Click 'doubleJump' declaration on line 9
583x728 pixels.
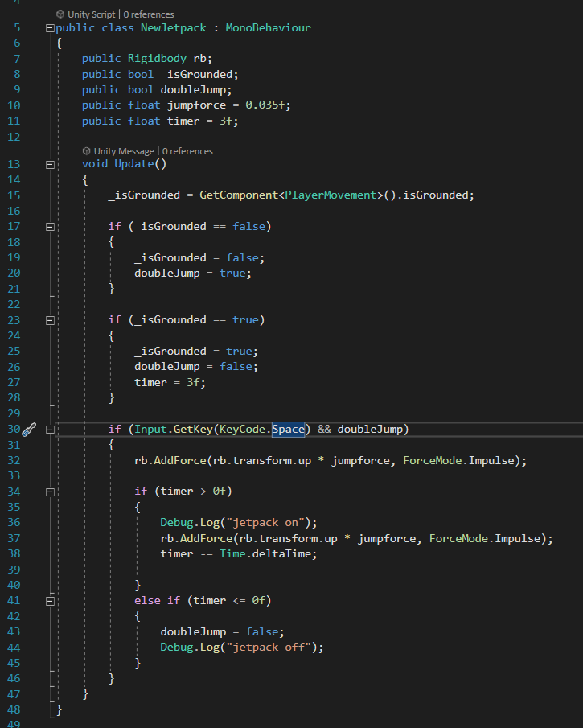click(193, 89)
